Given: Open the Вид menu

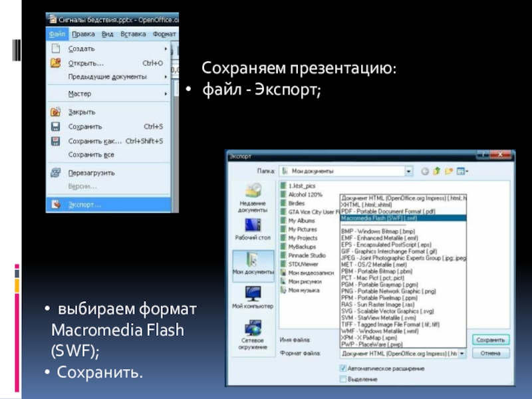Looking at the screenshot, I should [x=107, y=34].
